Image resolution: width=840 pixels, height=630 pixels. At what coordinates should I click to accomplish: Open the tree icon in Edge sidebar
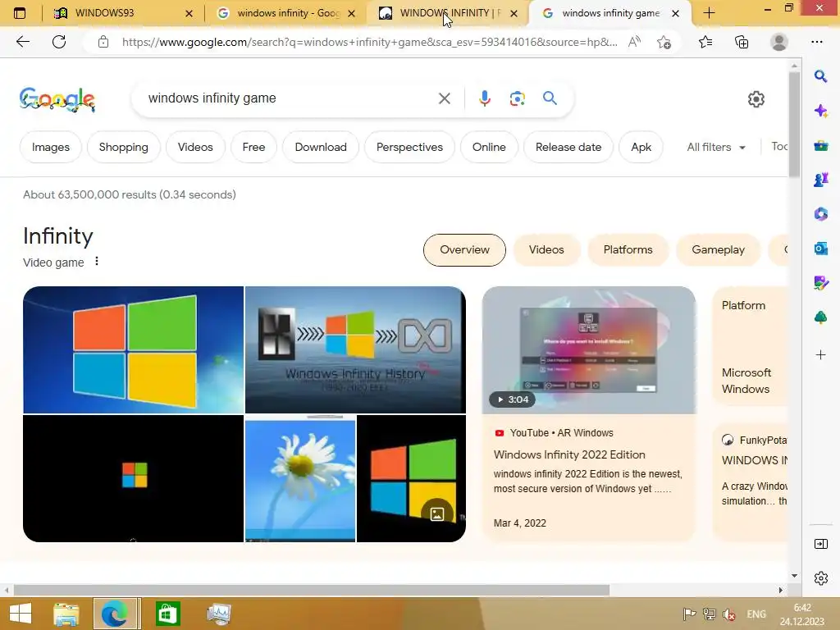pyautogui.click(x=820, y=317)
